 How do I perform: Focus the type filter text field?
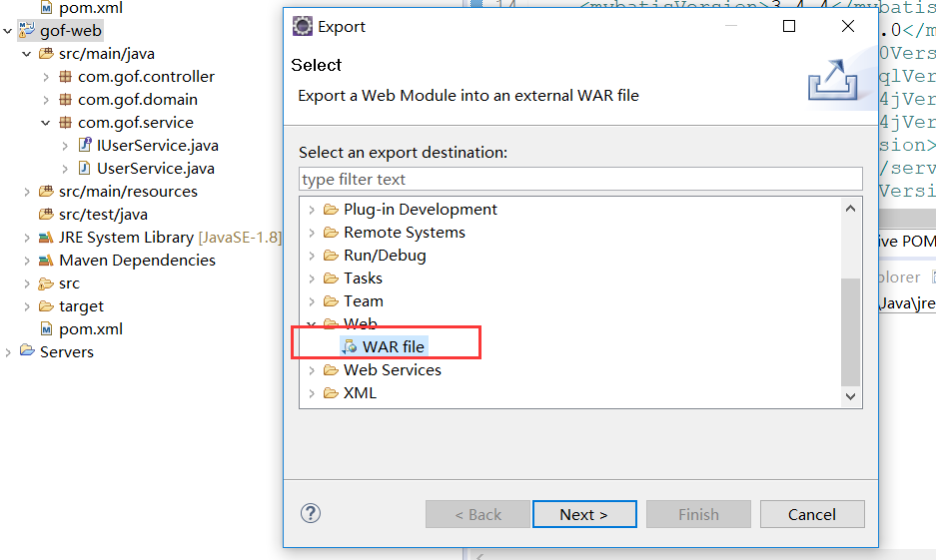(x=580, y=179)
